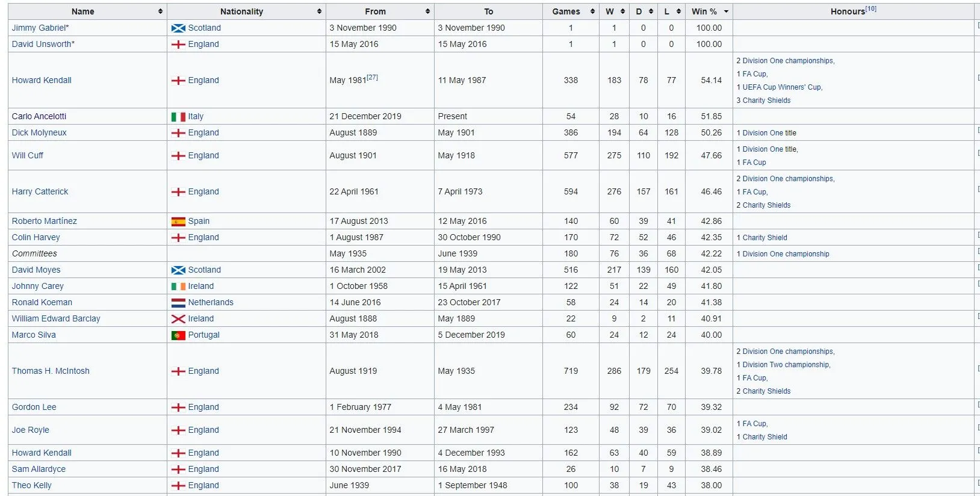Image resolution: width=980 pixels, height=496 pixels.
Task: Open the UEFA Cup Winners' Cup link
Action: [x=782, y=87]
